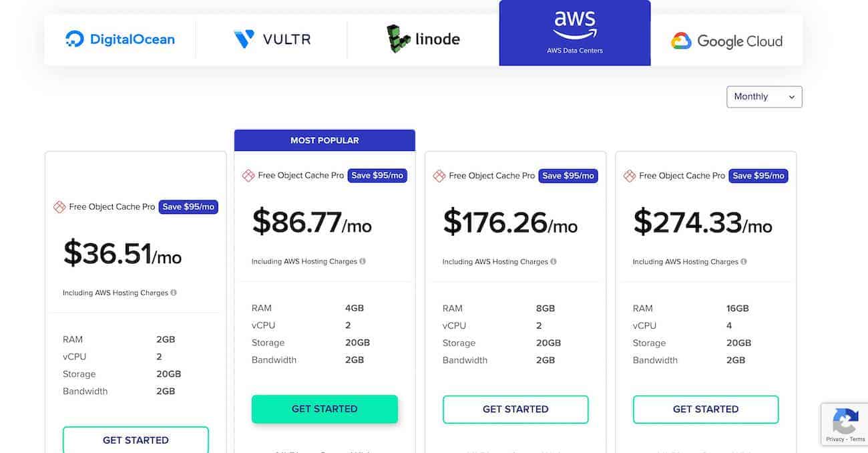Click the info icon under the $176.26 price
Viewport: 868px width, 453px height.
pyautogui.click(x=554, y=261)
